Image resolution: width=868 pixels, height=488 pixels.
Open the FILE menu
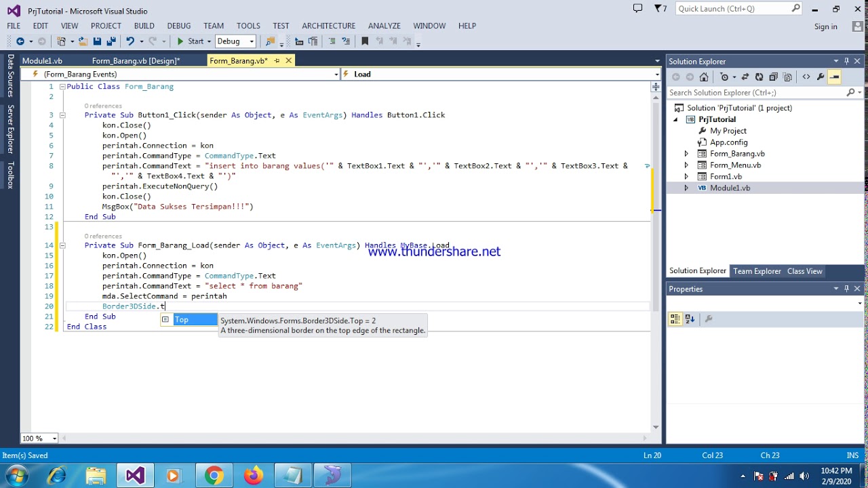coord(14,26)
